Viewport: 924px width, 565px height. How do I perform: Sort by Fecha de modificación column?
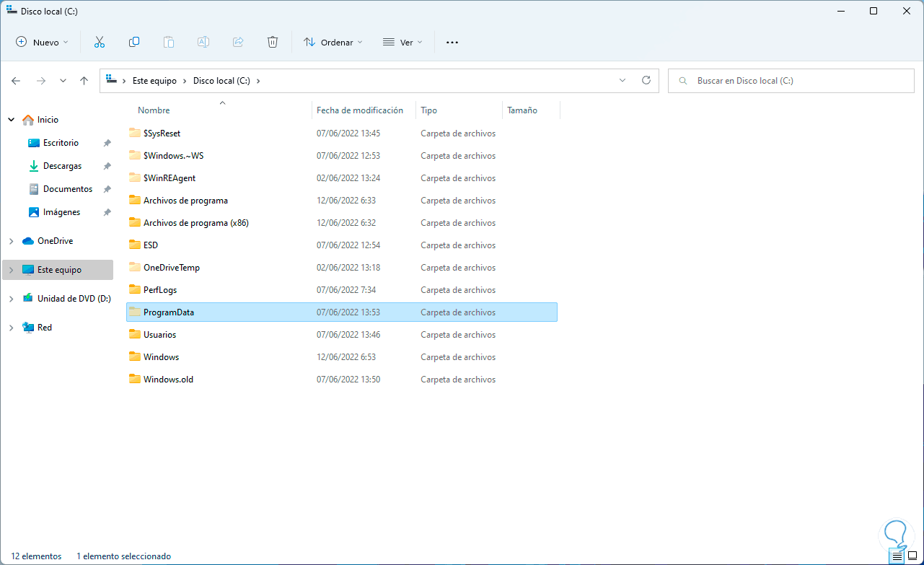click(x=360, y=110)
